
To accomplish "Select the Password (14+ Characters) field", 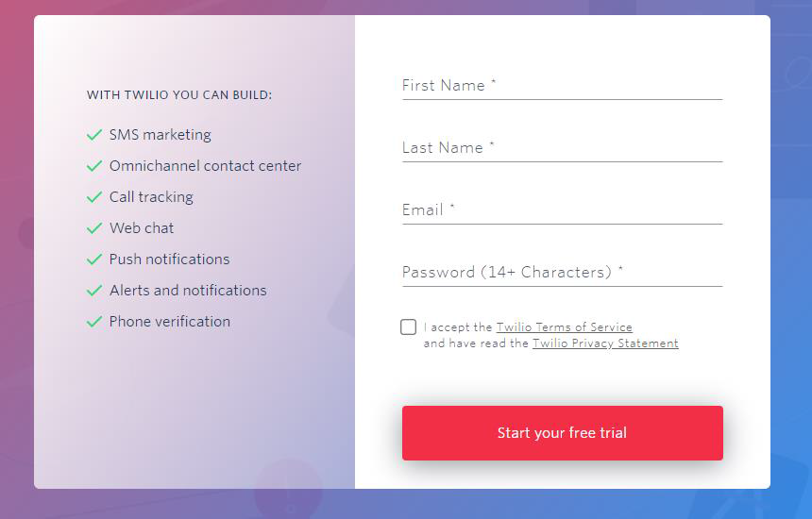I will 563,272.
